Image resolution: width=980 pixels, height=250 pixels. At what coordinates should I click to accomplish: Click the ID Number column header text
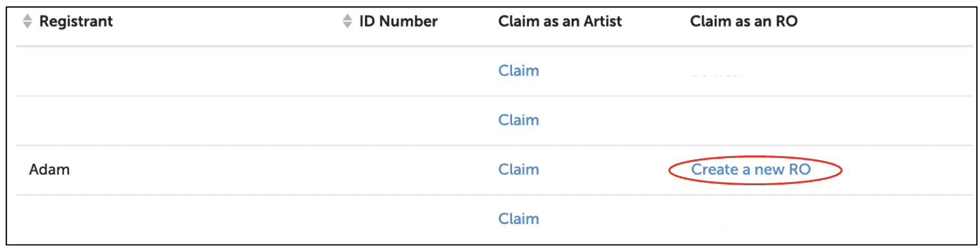tap(399, 21)
